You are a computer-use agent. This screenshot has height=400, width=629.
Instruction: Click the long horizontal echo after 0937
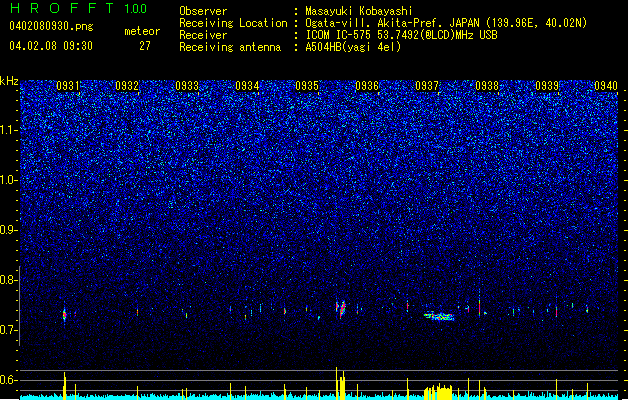439,317
